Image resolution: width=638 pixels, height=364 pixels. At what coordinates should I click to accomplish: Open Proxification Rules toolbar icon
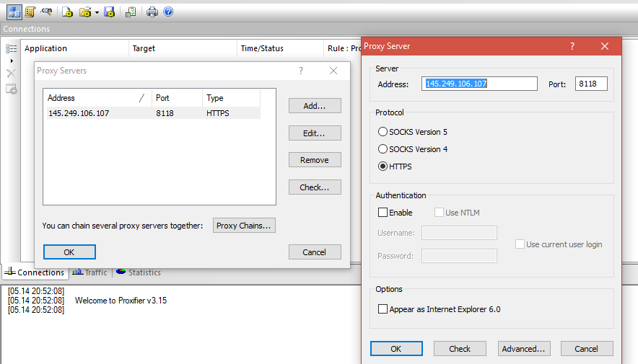30,12
